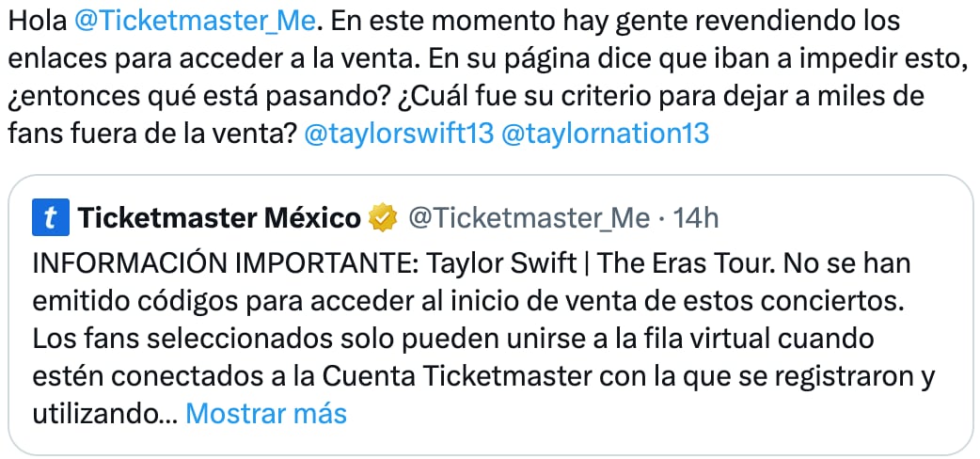Open the @taylorswift13 profile mention
The height and width of the screenshot is (459, 980).
click(399, 134)
